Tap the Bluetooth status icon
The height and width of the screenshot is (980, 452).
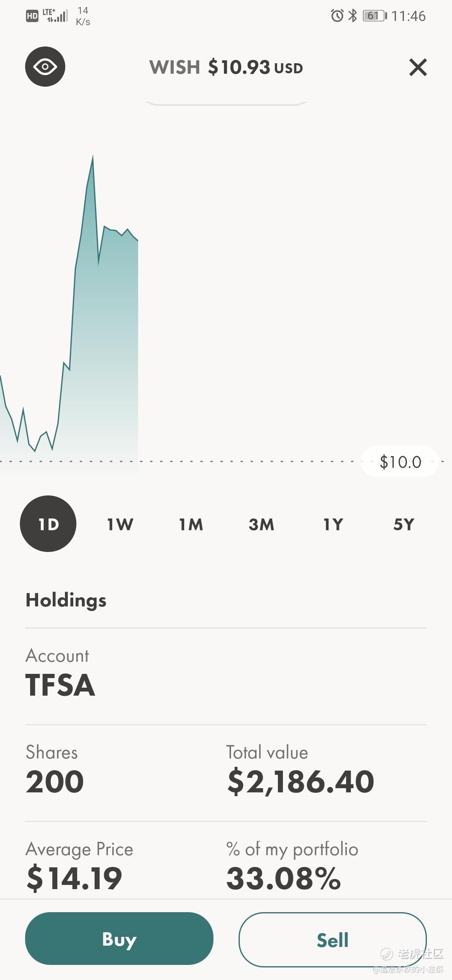tap(353, 16)
